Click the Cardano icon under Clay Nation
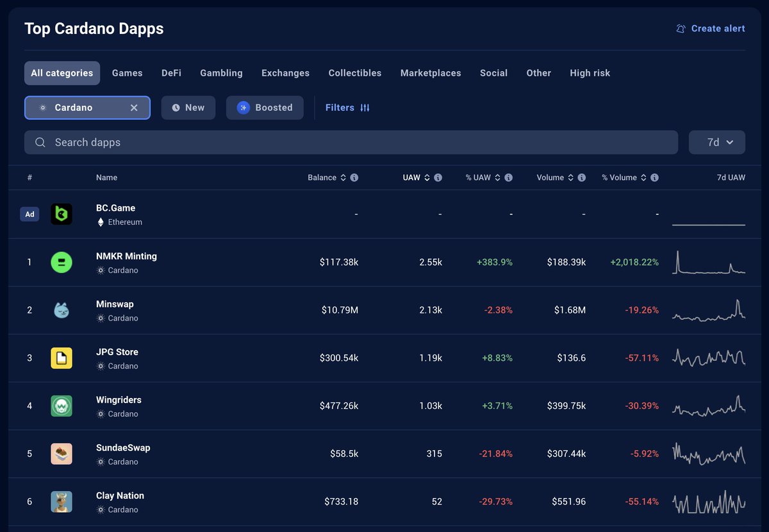Screen dimensions: 769x532 [101, 510]
